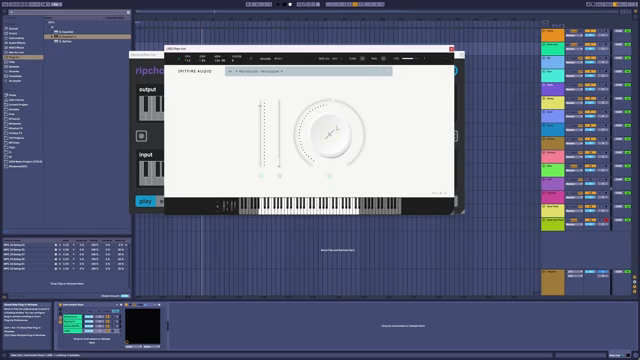Select the Master track header
Image resolution: width=640 pixels, height=360 pixels.
(553, 282)
